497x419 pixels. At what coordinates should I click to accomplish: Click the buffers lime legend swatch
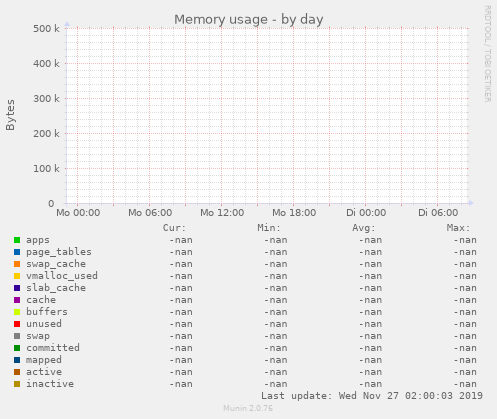click(17, 312)
